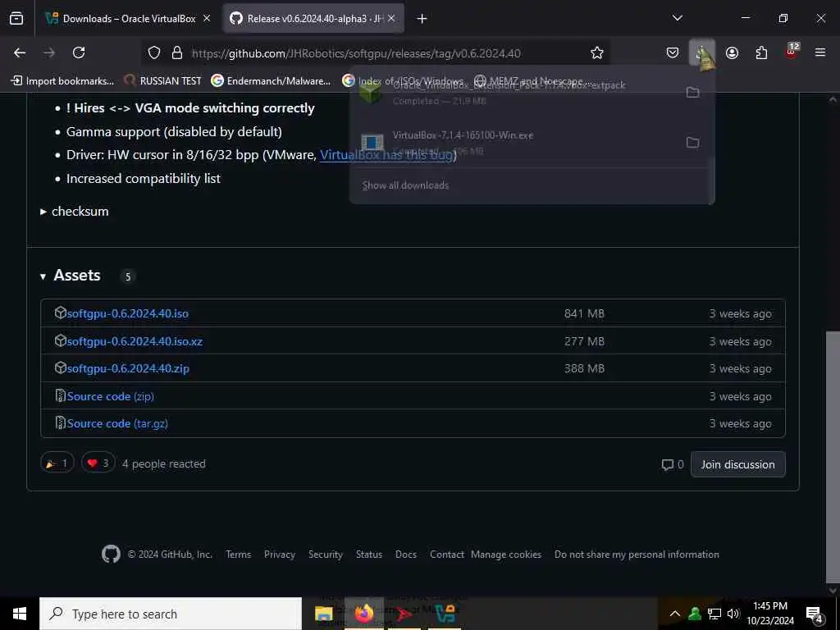Open the Security footer link
Image resolution: width=840 pixels, height=630 pixels.
tap(325, 555)
